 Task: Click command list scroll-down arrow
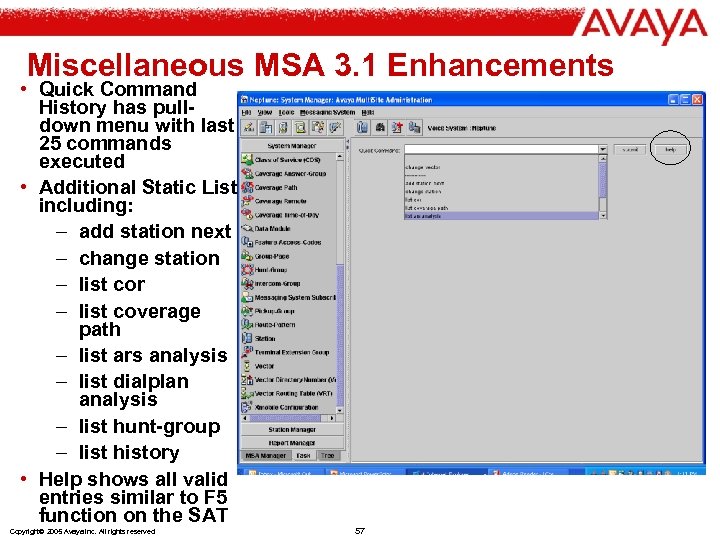(x=603, y=215)
